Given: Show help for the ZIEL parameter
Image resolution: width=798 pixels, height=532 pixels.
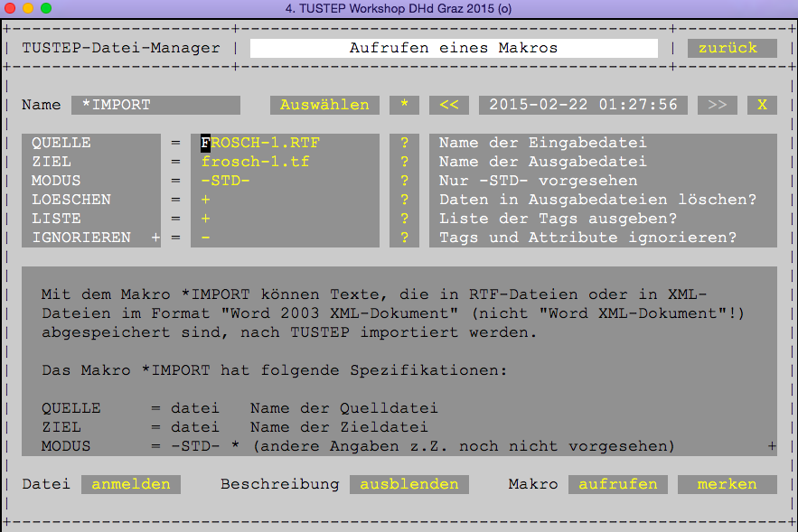Looking at the screenshot, I should pyautogui.click(x=404, y=161).
